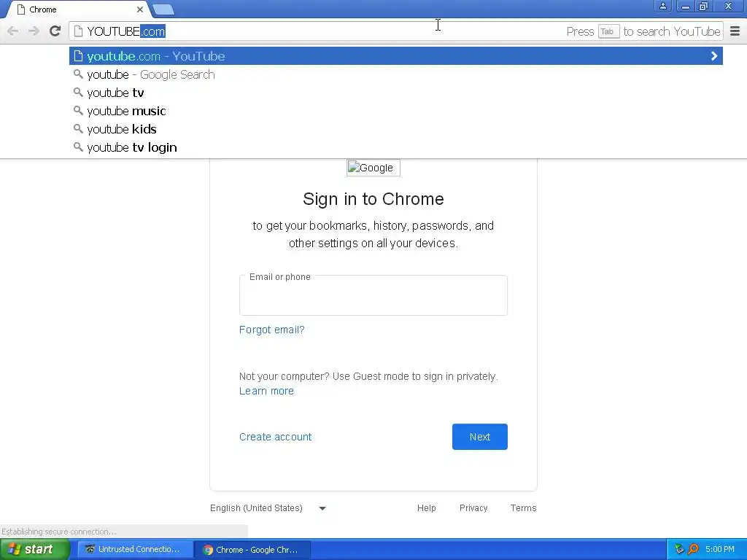
Task: Click the blue Next button
Action: tap(480, 437)
